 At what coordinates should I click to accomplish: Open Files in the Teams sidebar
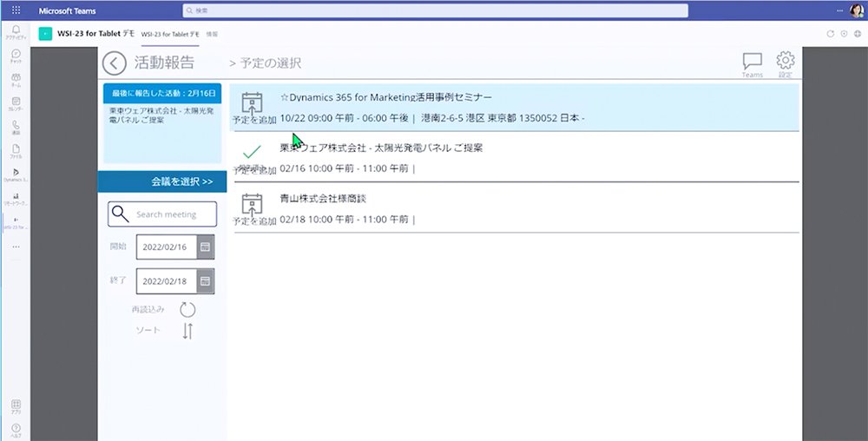[16, 152]
